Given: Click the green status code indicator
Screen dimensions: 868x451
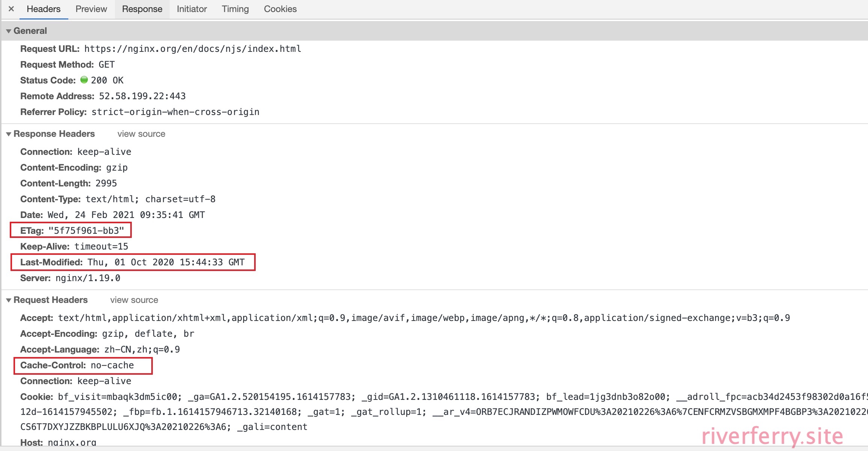Looking at the screenshot, I should click(x=84, y=80).
